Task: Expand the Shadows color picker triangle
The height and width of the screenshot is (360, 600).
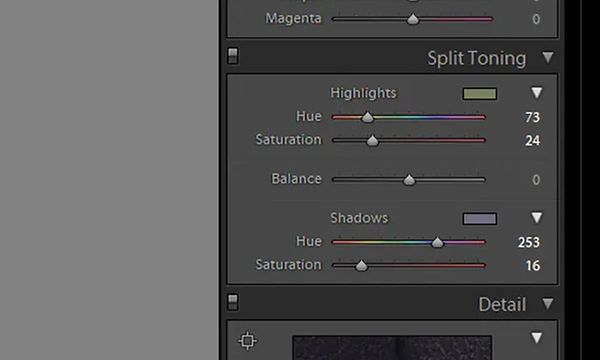Action: coord(536,218)
